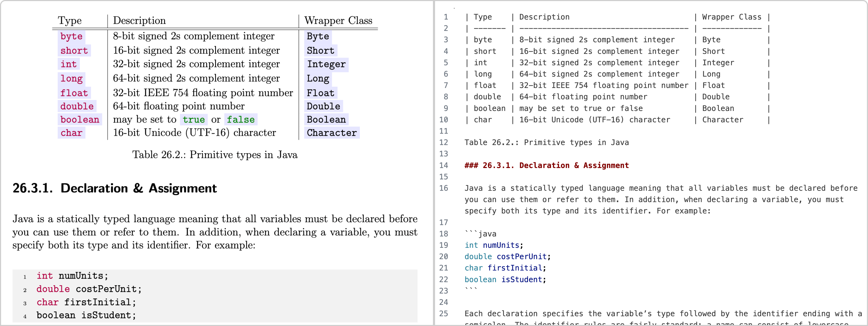Click line number 25 in editor gutter

443,314
